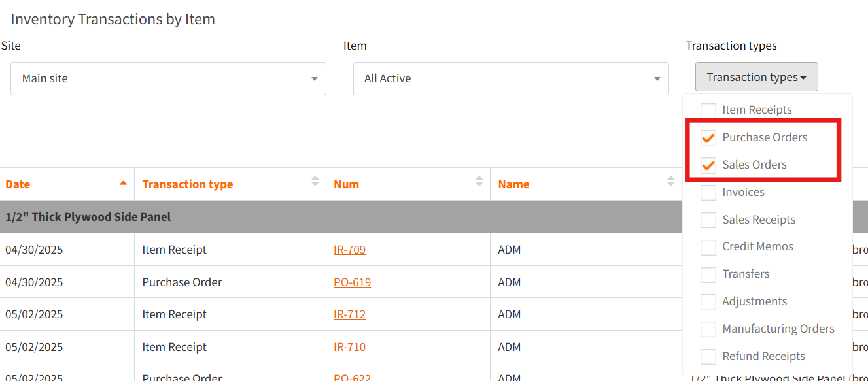Sort the table by Date column
This screenshot has width=868, height=381.
(x=67, y=184)
